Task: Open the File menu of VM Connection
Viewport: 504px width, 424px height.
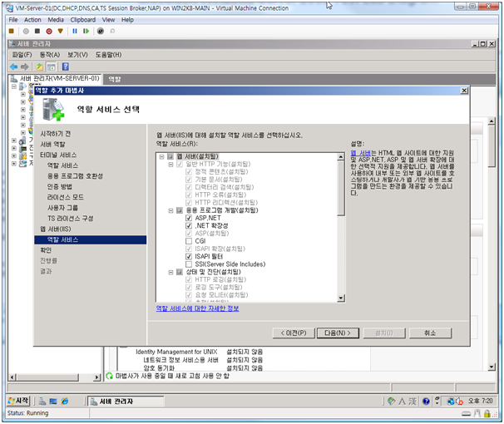Action: coord(13,20)
